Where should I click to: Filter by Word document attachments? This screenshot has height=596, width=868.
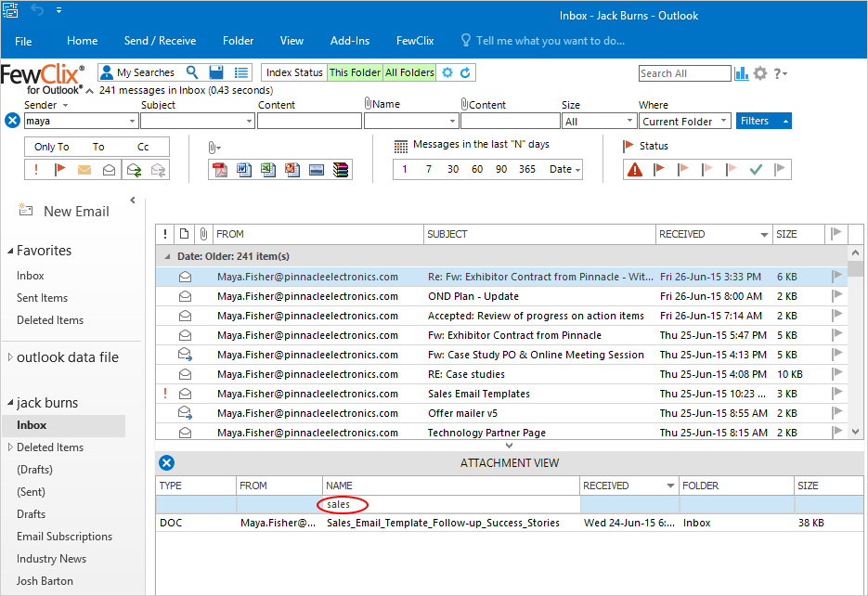pos(244,169)
